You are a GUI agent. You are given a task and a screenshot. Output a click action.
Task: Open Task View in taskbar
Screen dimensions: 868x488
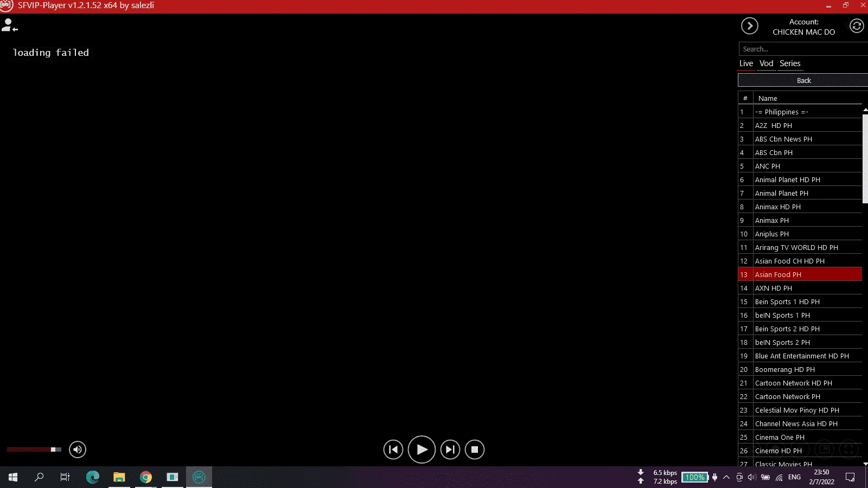click(65, 477)
